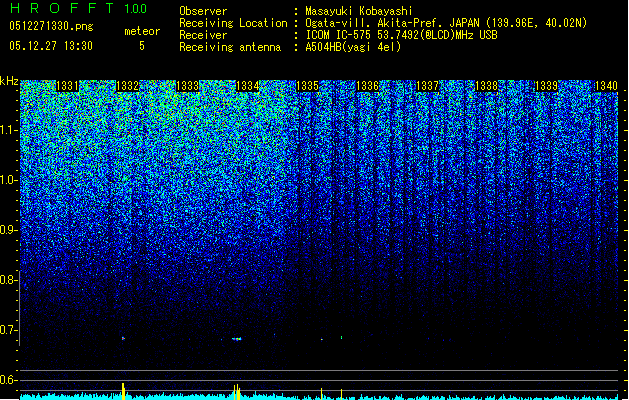Click the meteor count value 5

[142, 46]
